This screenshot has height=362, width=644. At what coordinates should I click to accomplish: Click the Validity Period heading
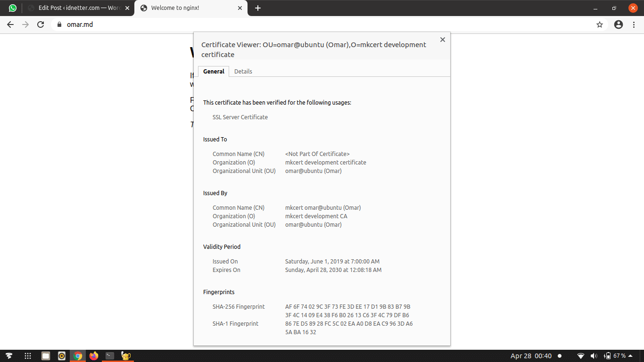[x=222, y=247]
